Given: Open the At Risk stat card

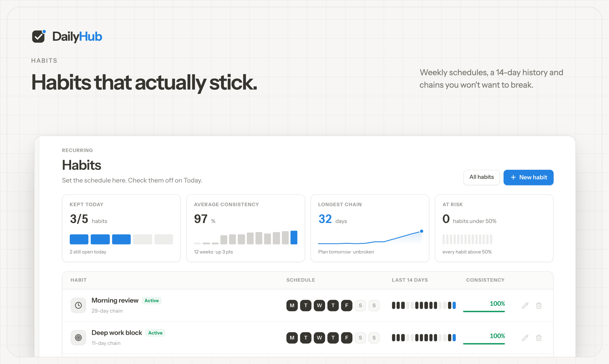Looking at the screenshot, I should (494, 228).
